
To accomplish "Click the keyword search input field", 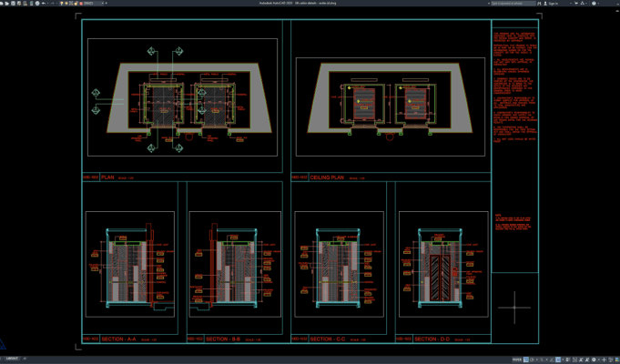I will pyautogui.click(x=513, y=3).
